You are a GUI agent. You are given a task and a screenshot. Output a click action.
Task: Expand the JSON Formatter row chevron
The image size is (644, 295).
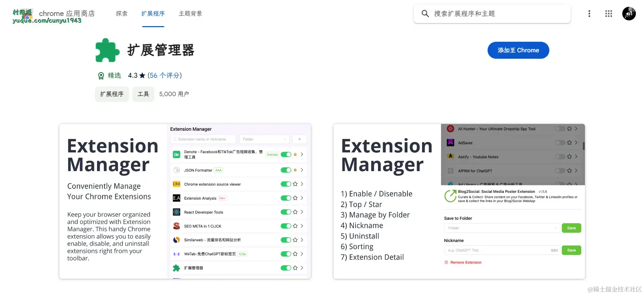pyautogui.click(x=302, y=170)
